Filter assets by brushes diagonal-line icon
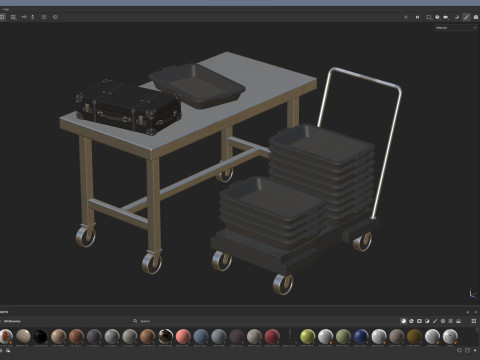 (x=435, y=321)
